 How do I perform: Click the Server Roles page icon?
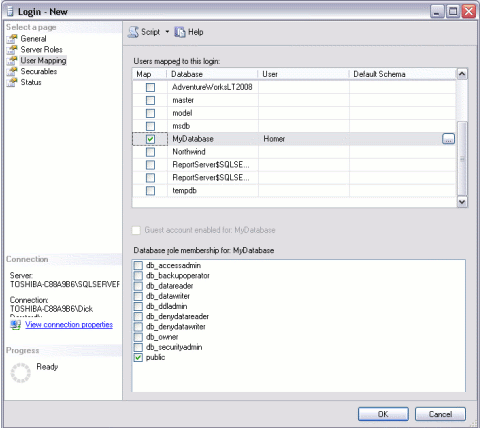click(12, 50)
